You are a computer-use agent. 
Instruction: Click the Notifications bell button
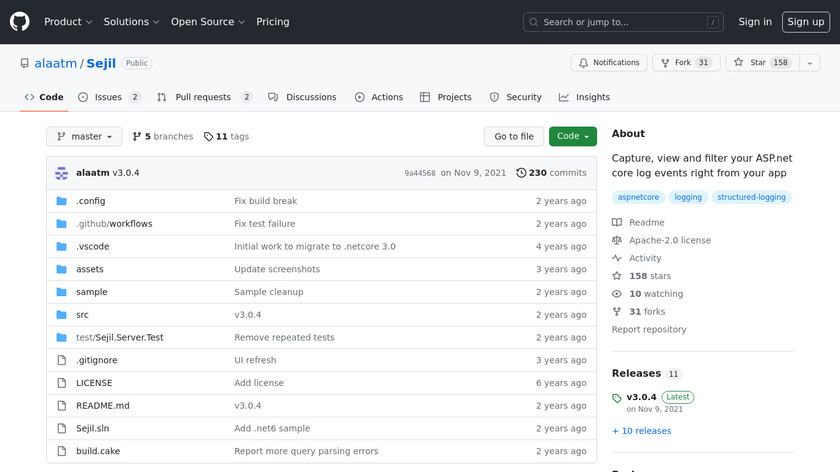(x=609, y=63)
